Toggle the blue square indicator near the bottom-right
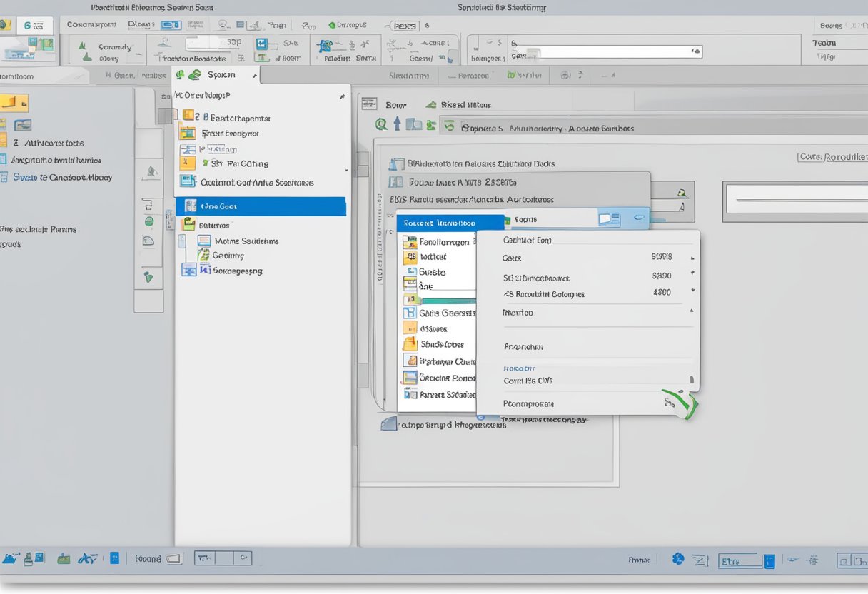This screenshot has height=594, width=868. 769,561
